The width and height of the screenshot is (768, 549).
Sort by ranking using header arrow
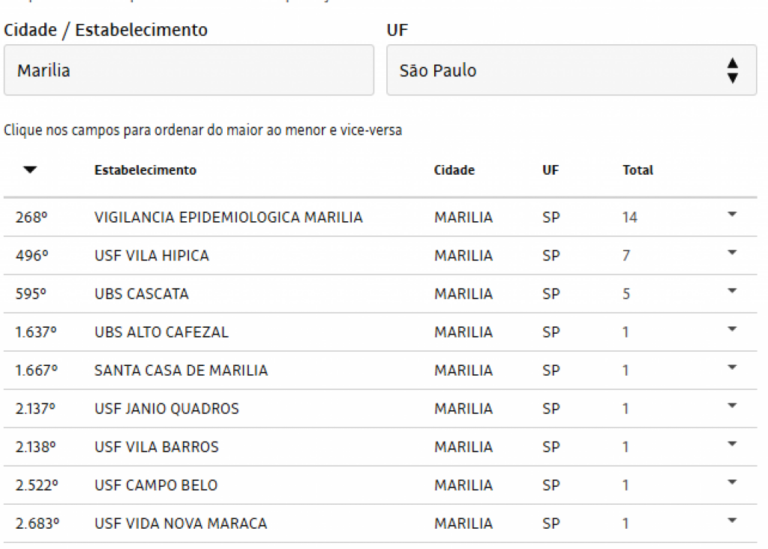[x=30, y=170]
